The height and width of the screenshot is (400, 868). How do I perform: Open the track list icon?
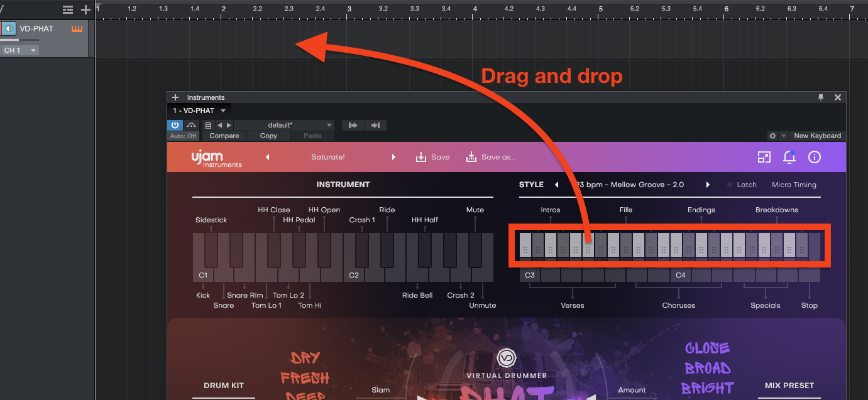68,9
